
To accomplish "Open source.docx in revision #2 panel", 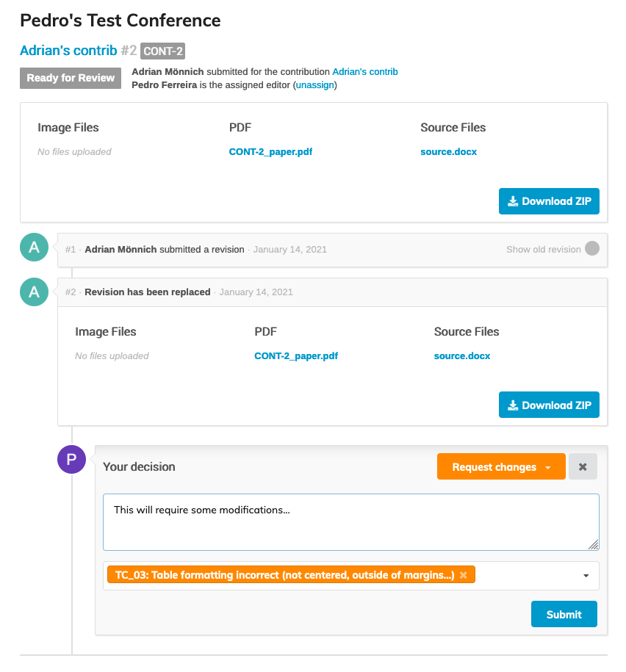I will (x=461, y=355).
